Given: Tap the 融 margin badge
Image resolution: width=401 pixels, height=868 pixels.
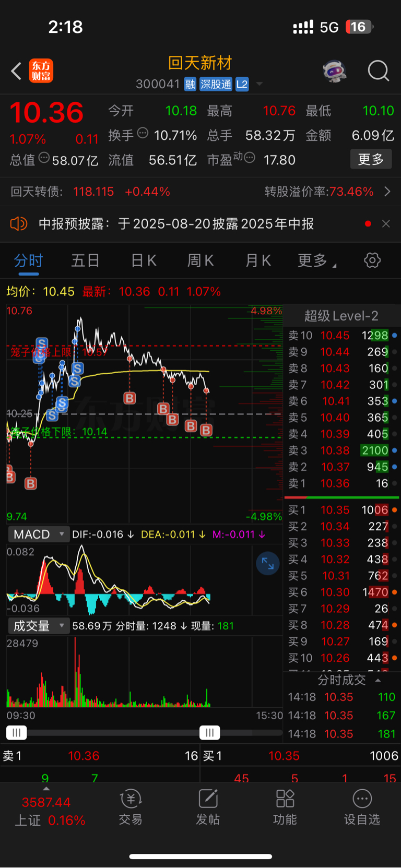Looking at the screenshot, I should [190, 85].
